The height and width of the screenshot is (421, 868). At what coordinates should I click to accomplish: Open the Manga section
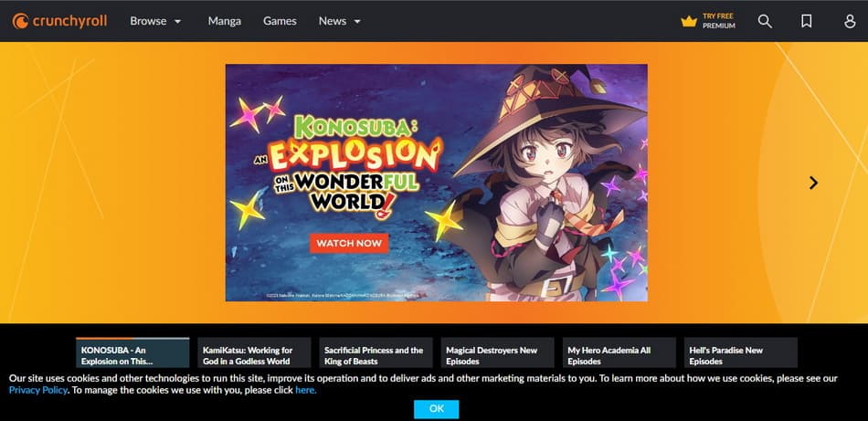[225, 21]
